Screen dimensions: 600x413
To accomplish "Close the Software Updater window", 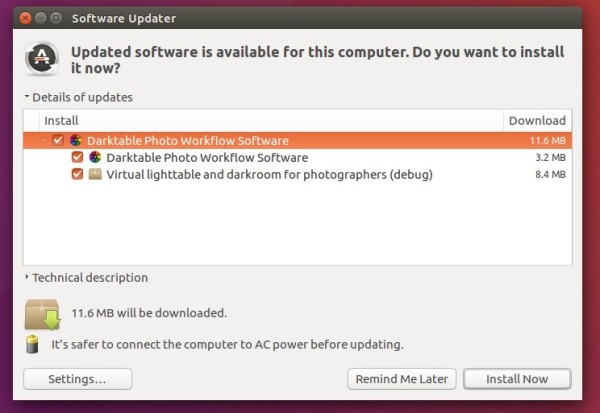I will [x=25, y=18].
